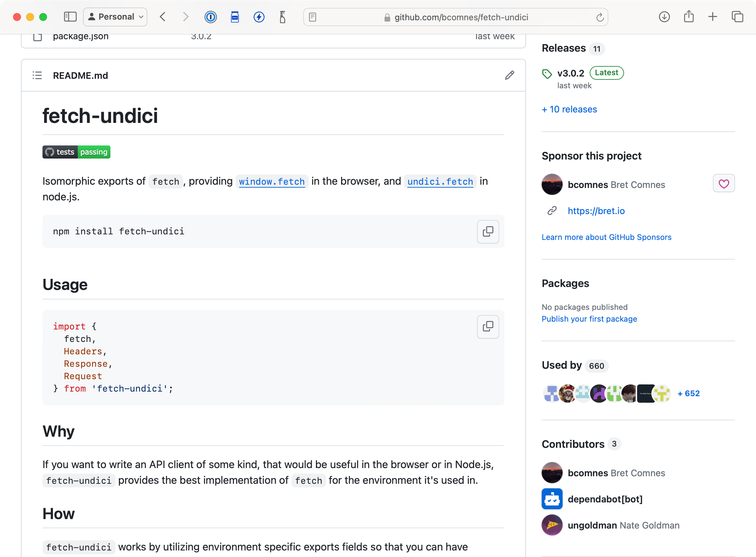Click the github.com address bar
Viewport: 756px width, 557px height.
click(x=455, y=17)
